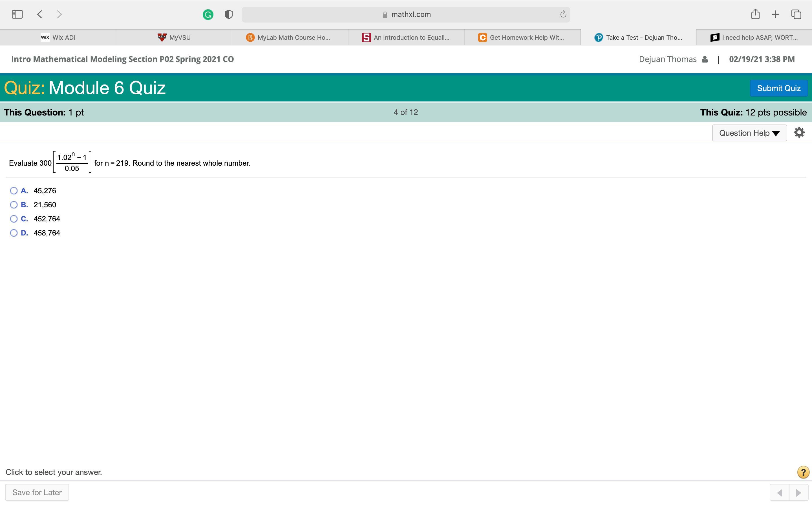This screenshot has height=507, width=812.
Task: Switch to the MyLab Math Course tab
Action: click(290, 37)
